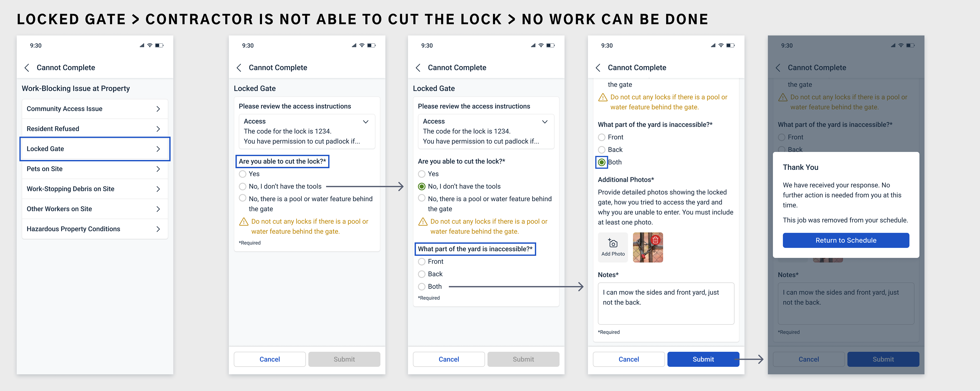Collapse the Access instructions in the first Locked Gate screen
Viewport: 980px width, 391px height.
click(x=366, y=122)
